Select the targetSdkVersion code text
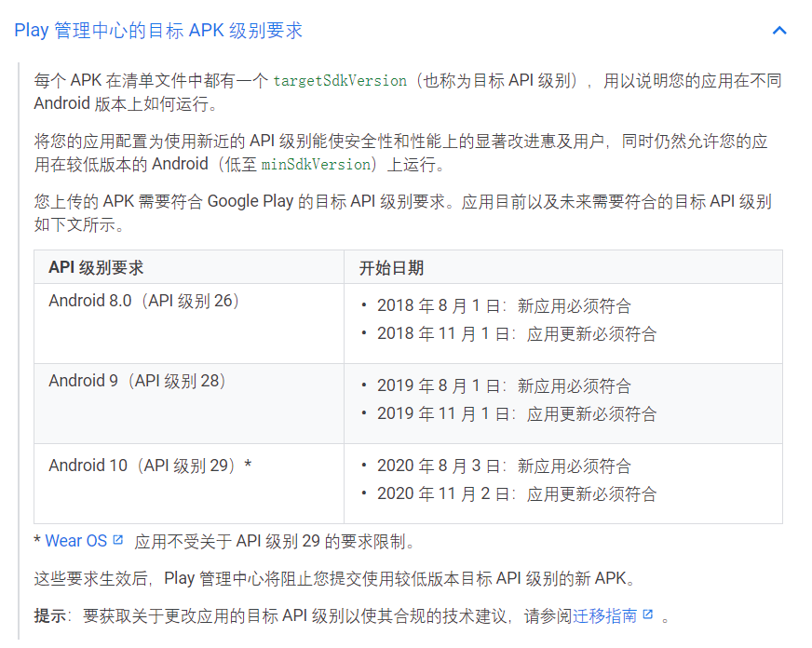Image resolution: width=812 pixels, height=648 pixels. tap(340, 81)
